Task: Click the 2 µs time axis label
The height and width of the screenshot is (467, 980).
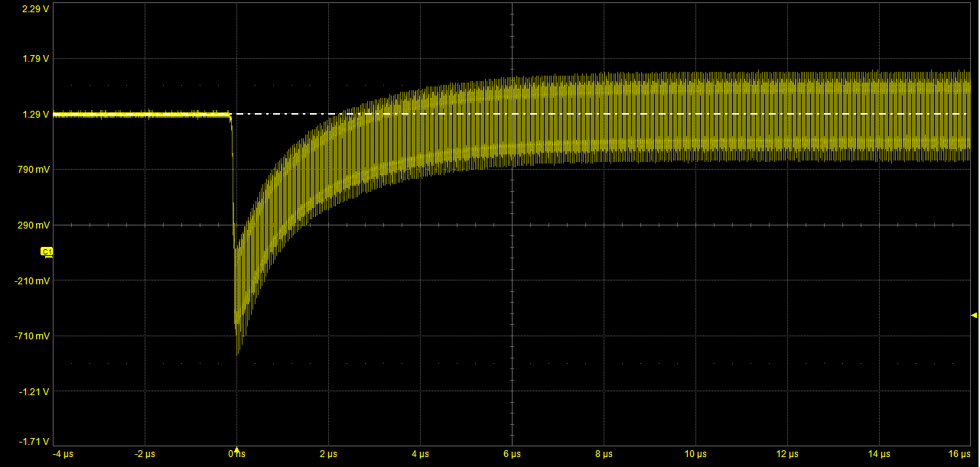Action: click(x=329, y=455)
